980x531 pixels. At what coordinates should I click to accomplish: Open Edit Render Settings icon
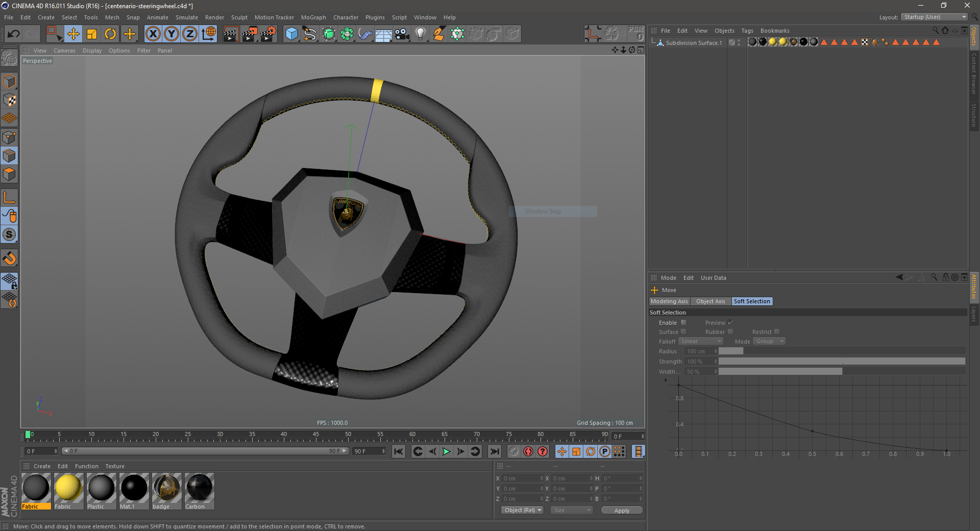[268, 34]
